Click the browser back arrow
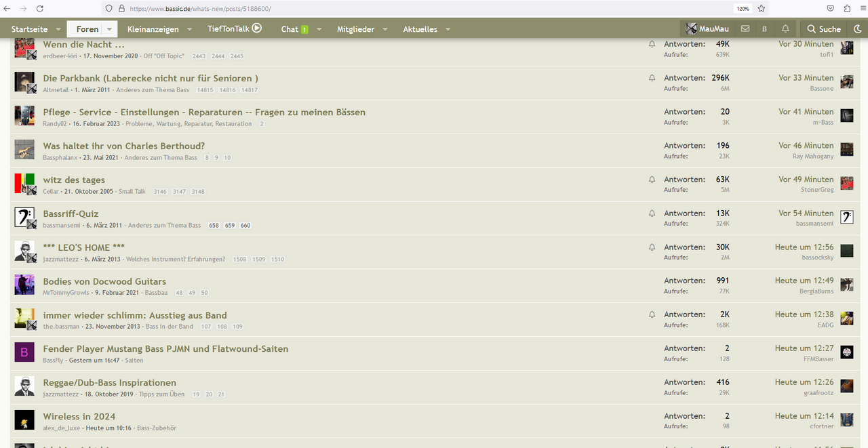The height and width of the screenshot is (448, 868). coord(7,8)
